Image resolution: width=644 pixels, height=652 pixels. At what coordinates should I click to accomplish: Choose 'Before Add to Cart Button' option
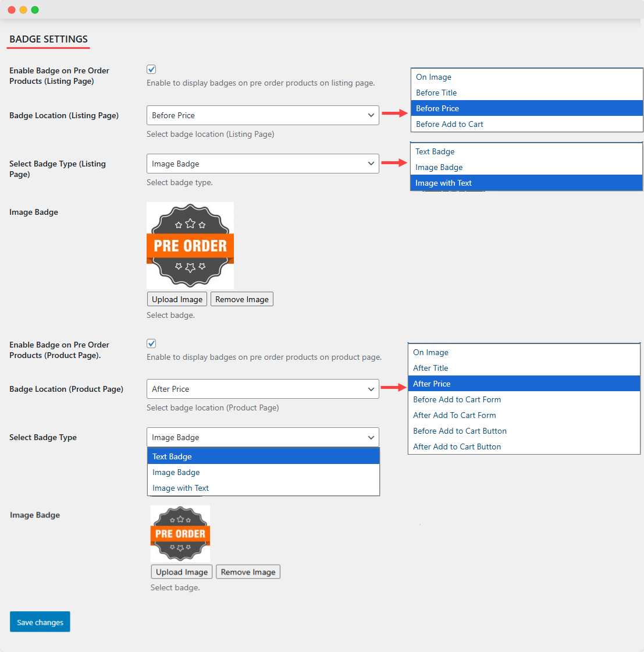tap(460, 431)
